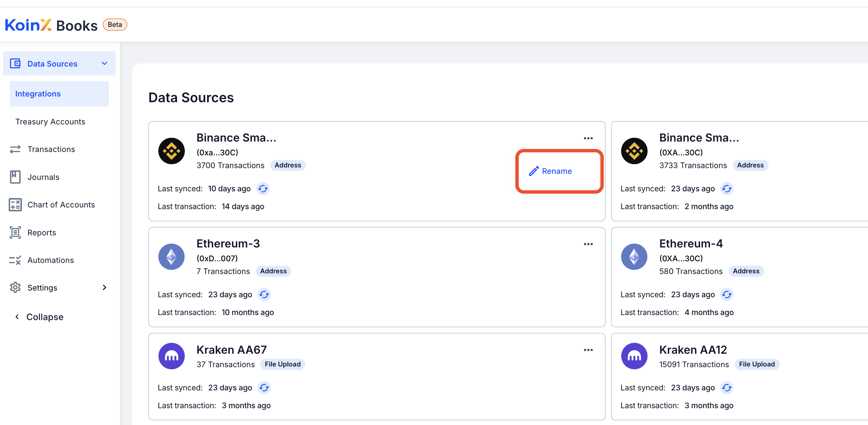
Task: Click the Ethereum-4 coin logo
Action: (x=634, y=257)
